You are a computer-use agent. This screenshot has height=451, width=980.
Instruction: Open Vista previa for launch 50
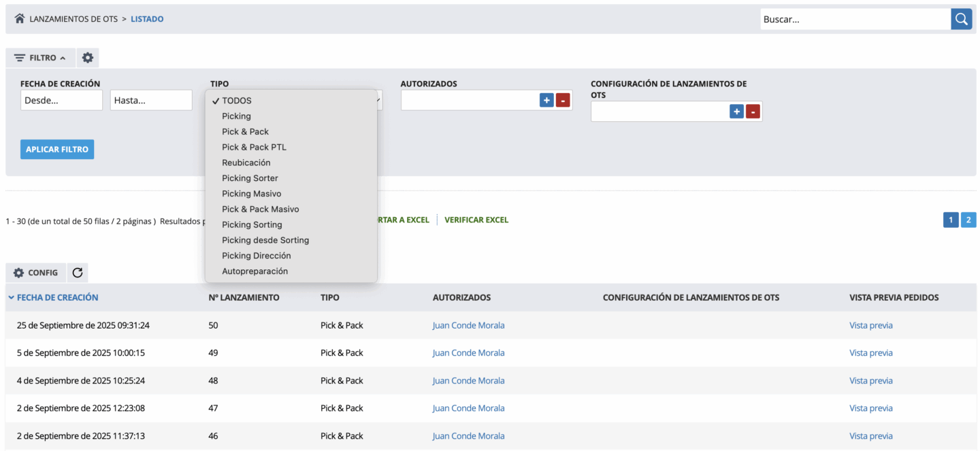(870, 325)
